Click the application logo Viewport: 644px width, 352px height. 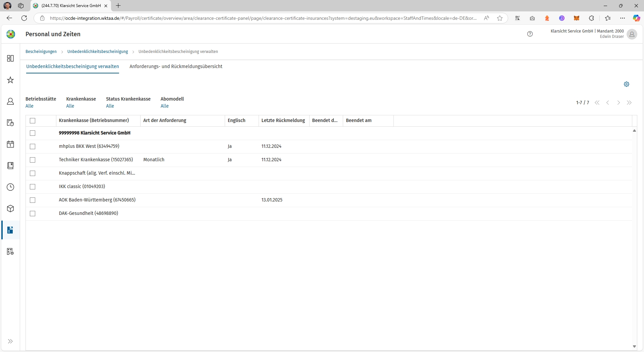click(x=11, y=34)
